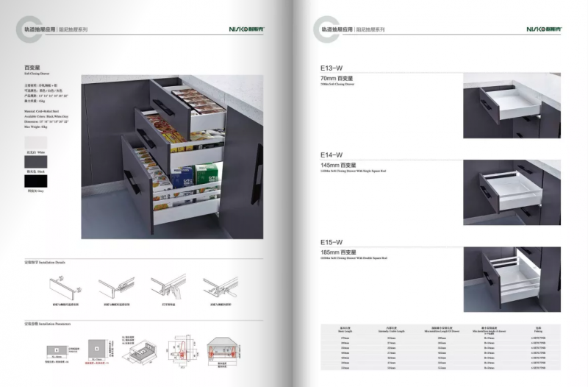Open the E15-W 185mm drawer photo
This screenshot has height=387, width=588.
pos(512,279)
